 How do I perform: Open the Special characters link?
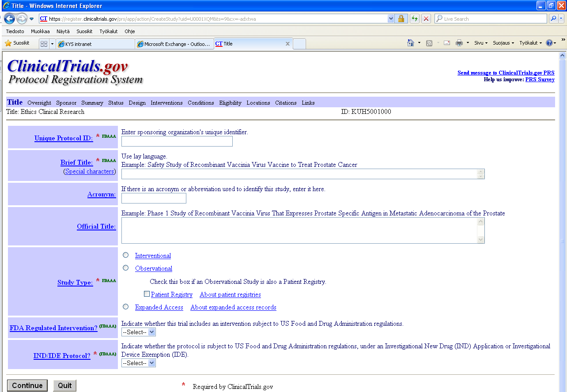(x=90, y=171)
